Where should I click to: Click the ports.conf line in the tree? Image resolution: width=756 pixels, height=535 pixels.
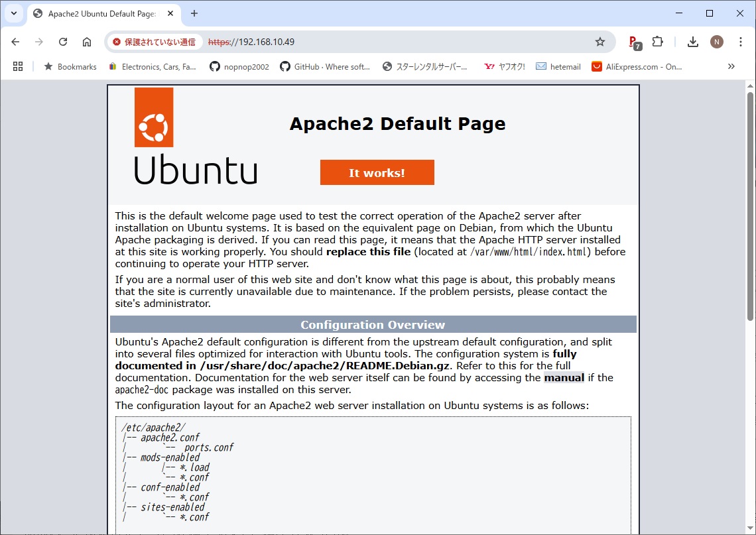209,447
